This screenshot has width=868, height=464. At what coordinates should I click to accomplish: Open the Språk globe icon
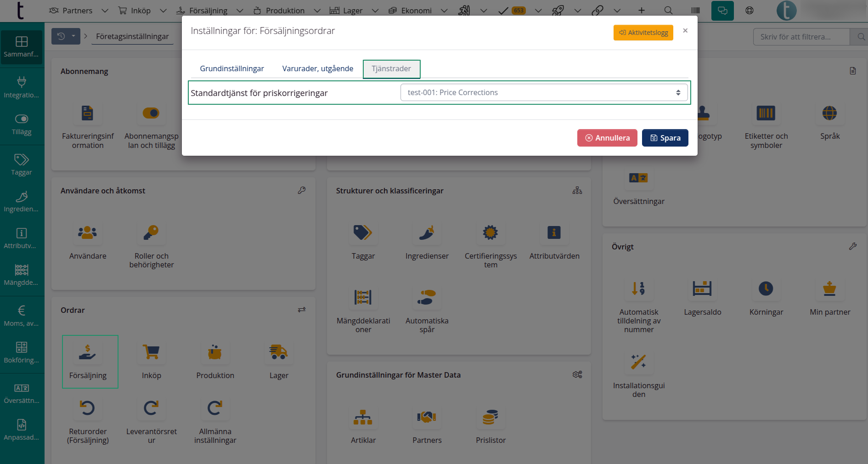pyautogui.click(x=829, y=113)
